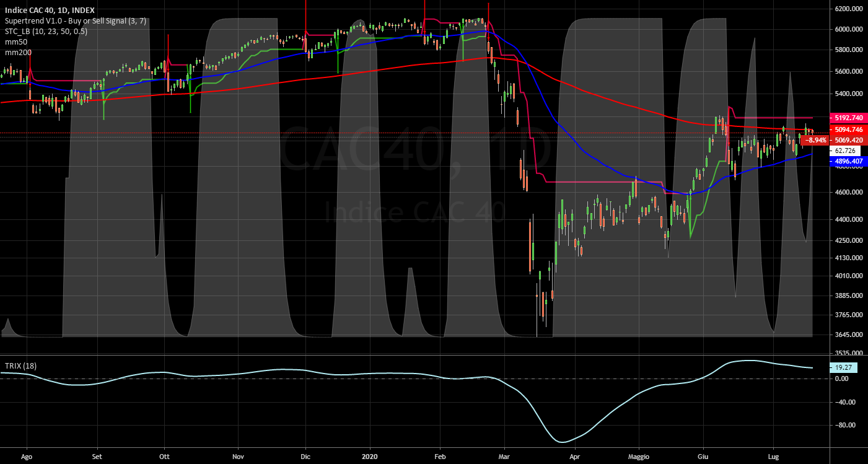Click the 4010.000 price axis tick

click(849, 276)
